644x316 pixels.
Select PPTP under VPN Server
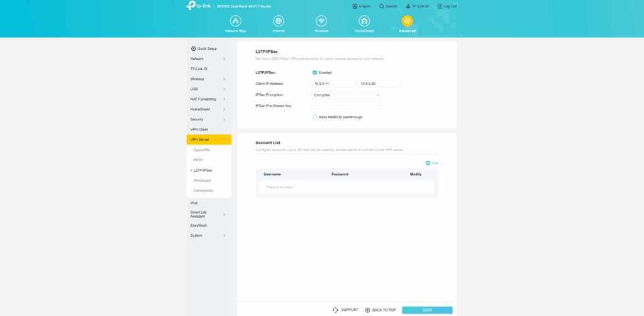tap(198, 160)
